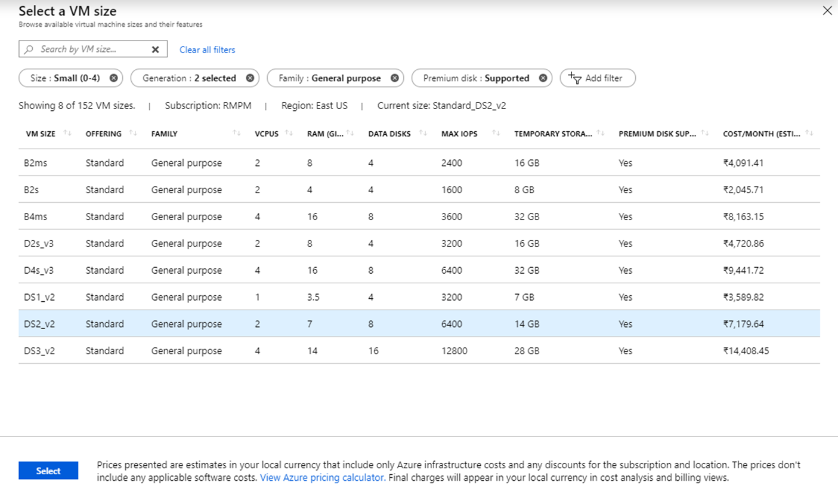Click the Add filter funnel icon
The width and height of the screenshot is (838, 504).
[x=574, y=78]
